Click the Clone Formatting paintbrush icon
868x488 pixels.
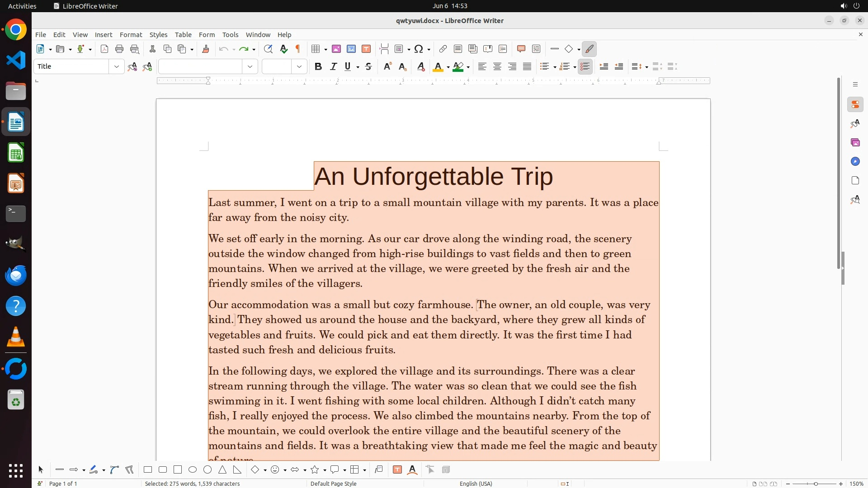[x=206, y=49]
